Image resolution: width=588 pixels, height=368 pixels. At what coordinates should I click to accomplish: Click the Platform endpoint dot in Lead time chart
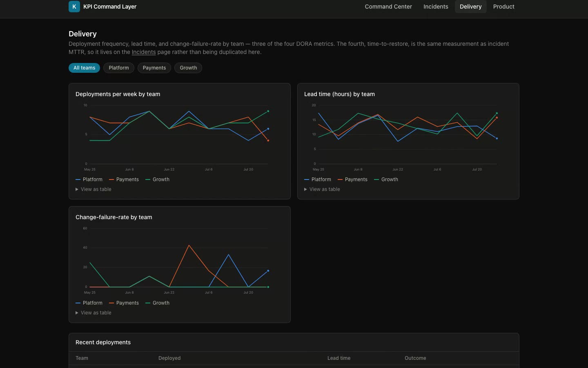click(x=497, y=139)
